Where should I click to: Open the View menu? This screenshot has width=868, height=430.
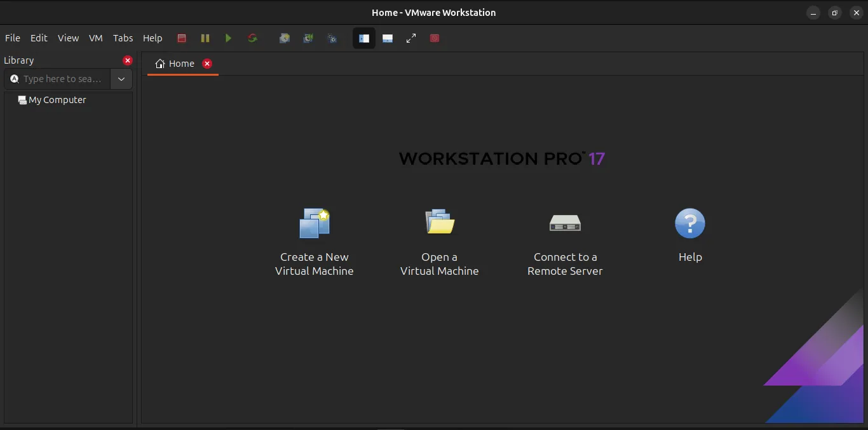pyautogui.click(x=68, y=38)
